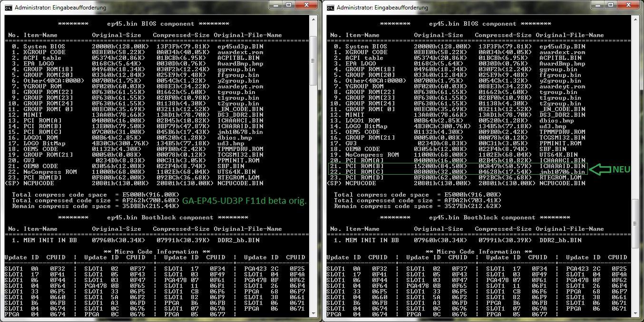Viewport: 644px width, 322px height.
Task: Select row '16. GROUP ROM[21]' TCGSMI32.BIN
Action: [458, 138]
